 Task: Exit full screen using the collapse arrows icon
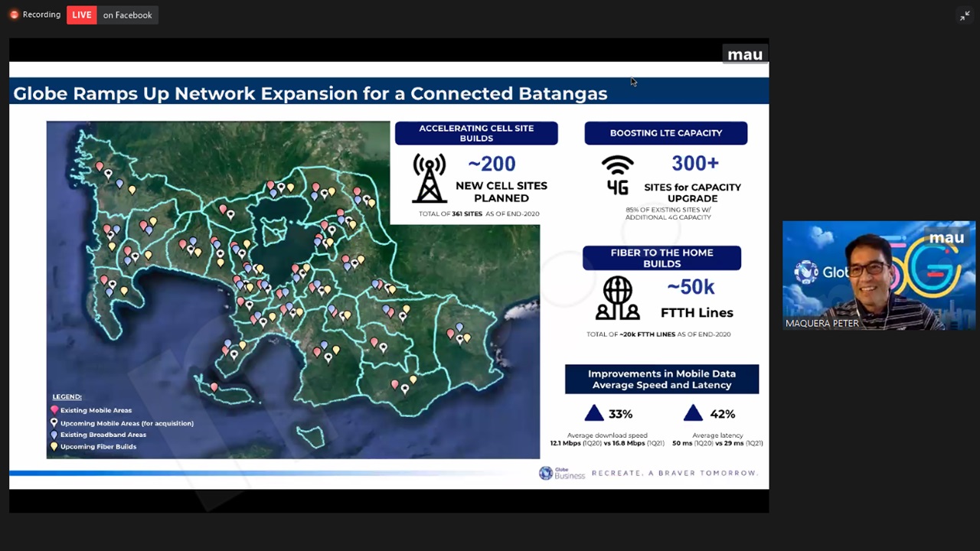(x=965, y=15)
